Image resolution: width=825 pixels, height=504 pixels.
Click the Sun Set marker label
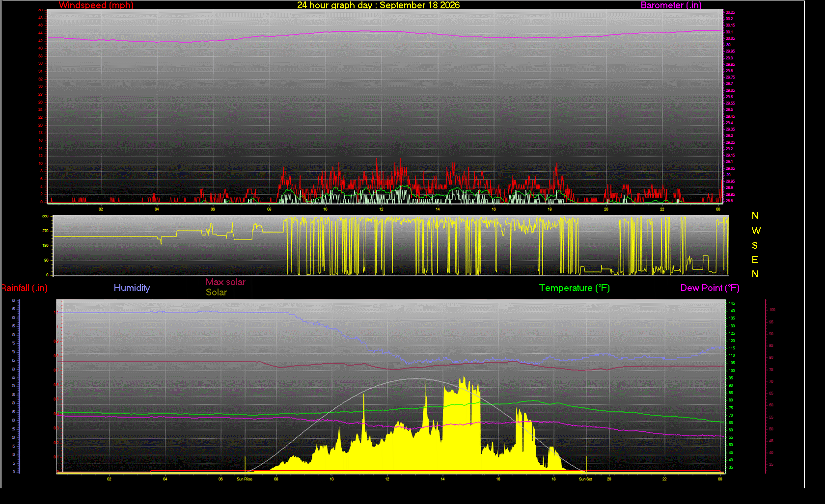point(585,479)
